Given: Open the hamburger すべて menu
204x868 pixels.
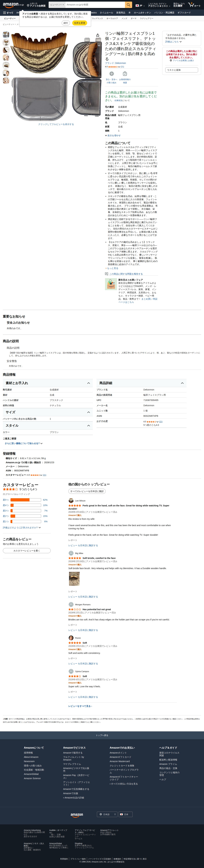Looking at the screenshot, I should click(8, 13).
